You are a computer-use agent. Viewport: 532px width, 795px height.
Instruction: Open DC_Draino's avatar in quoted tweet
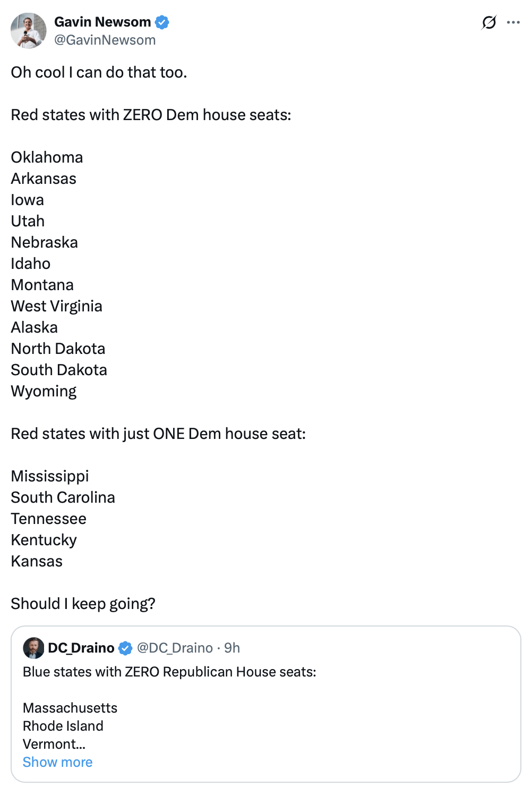33,648
